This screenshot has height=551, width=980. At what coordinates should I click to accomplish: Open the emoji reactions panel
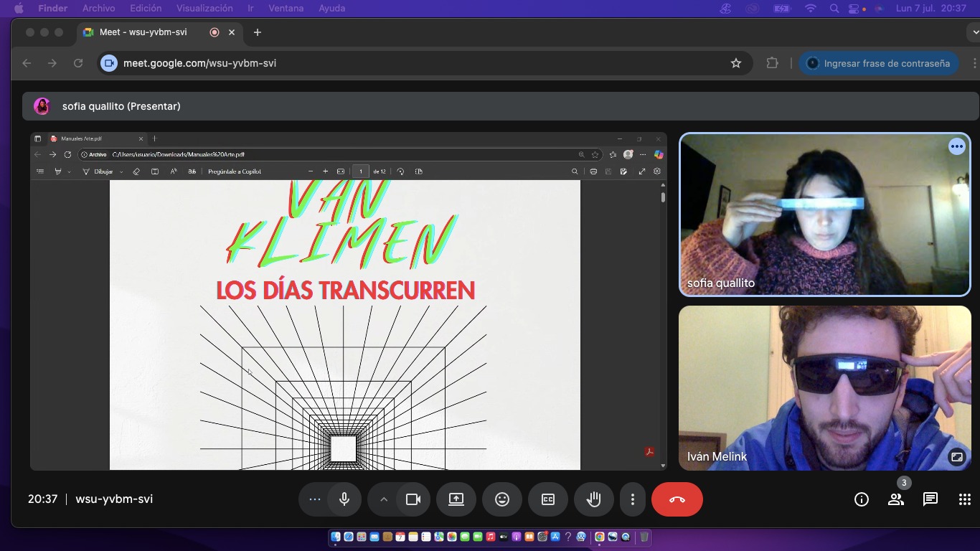click(502, 499)
